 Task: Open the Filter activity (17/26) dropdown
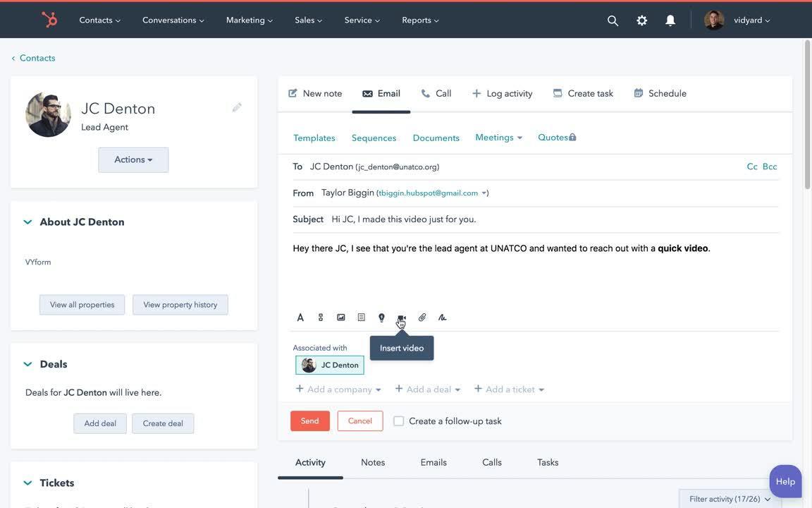(730, 499)
